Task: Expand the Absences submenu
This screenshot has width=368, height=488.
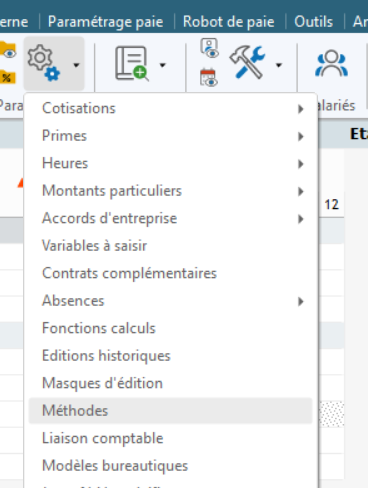Action: pos(170,301)
